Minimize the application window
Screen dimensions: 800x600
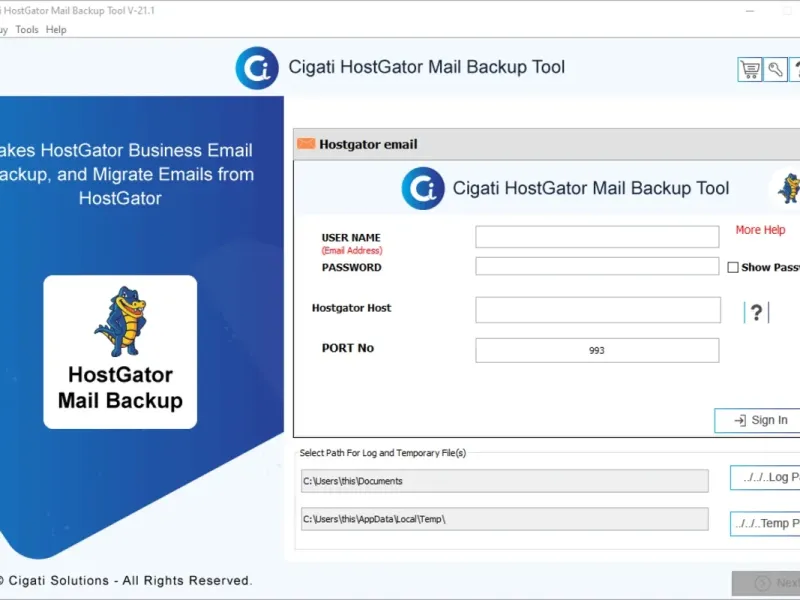tap(749, 11)
